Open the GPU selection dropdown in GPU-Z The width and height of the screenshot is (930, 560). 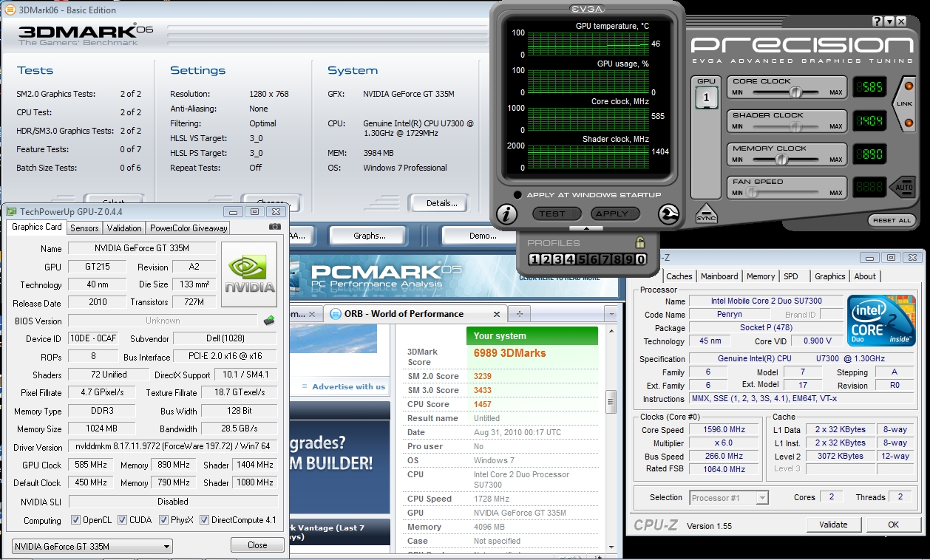[92, 547]
